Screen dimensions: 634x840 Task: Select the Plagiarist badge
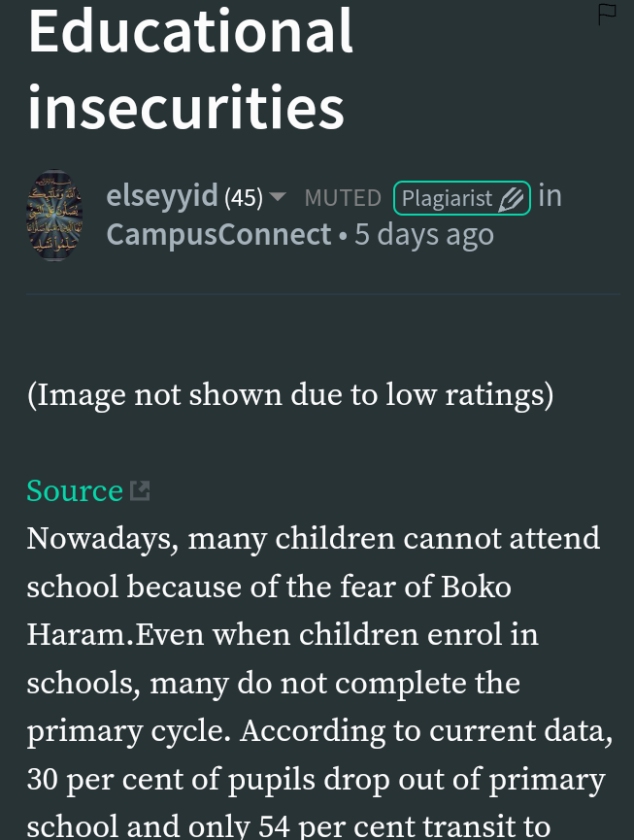tap(462, 198)
